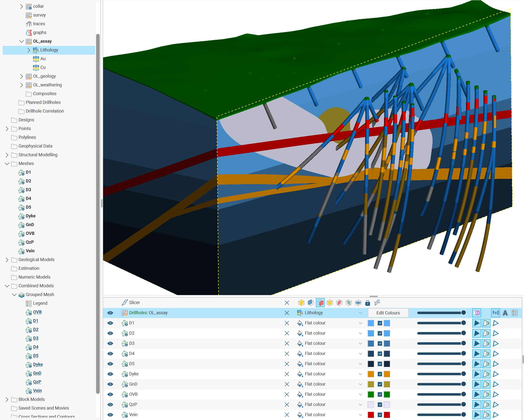This screenshot has width=524, height=420.
Task: Click the Edit Colours button
Action: click(388, 313)
